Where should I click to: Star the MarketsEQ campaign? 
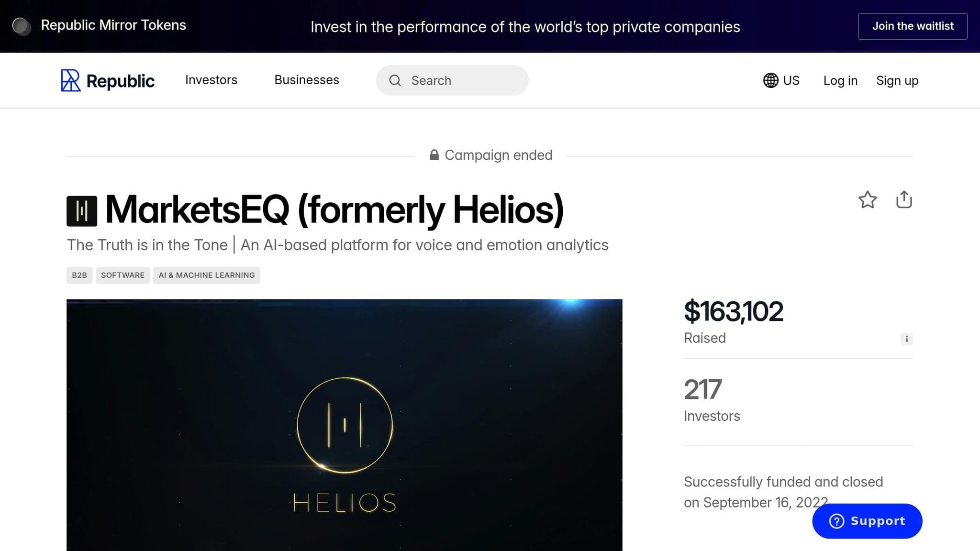pos(868,200)
